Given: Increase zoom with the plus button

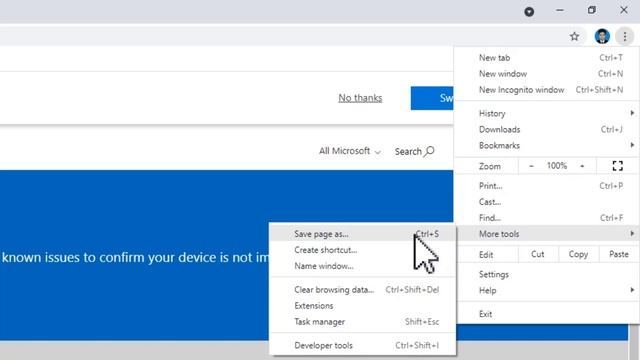Looking at the screenshot, I should click(x=582, y=166).
